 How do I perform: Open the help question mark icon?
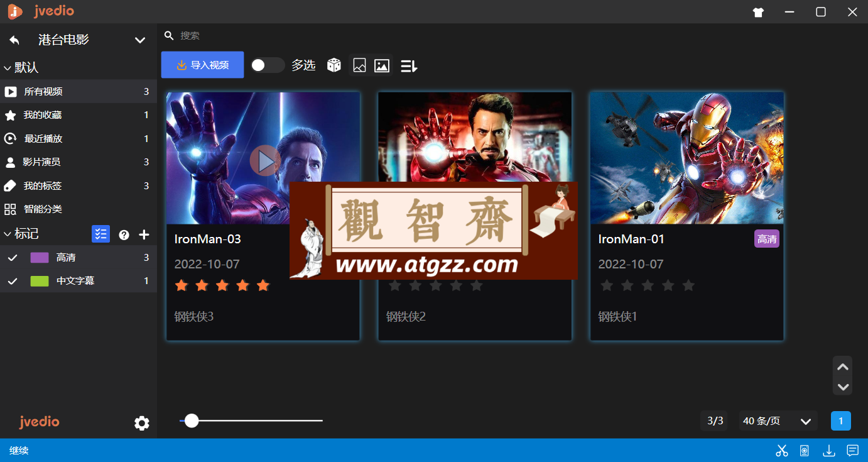[124, 234]
